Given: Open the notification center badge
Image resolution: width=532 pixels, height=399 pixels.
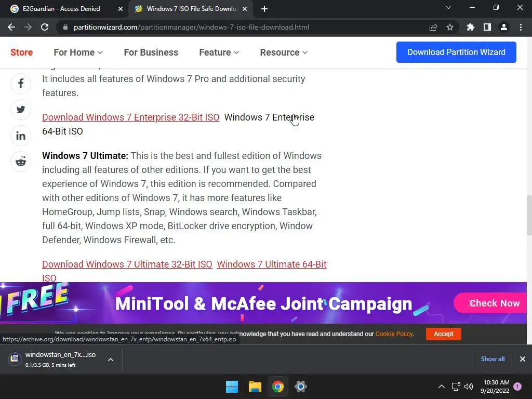Looking at the screenshot, I should 518,387.
